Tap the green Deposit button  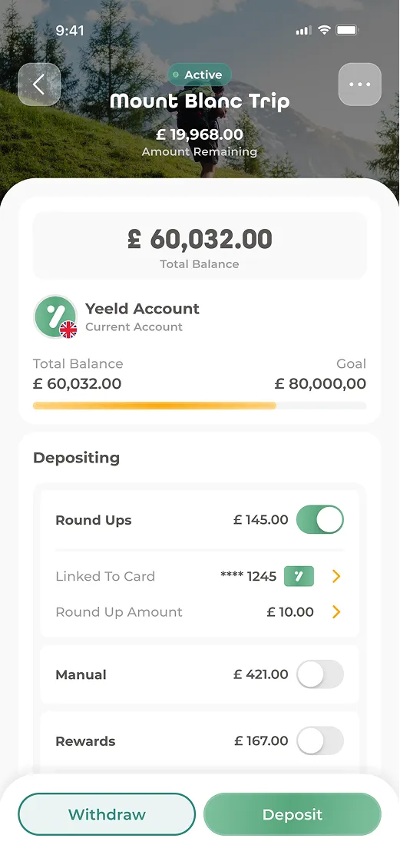click(293, 814)
